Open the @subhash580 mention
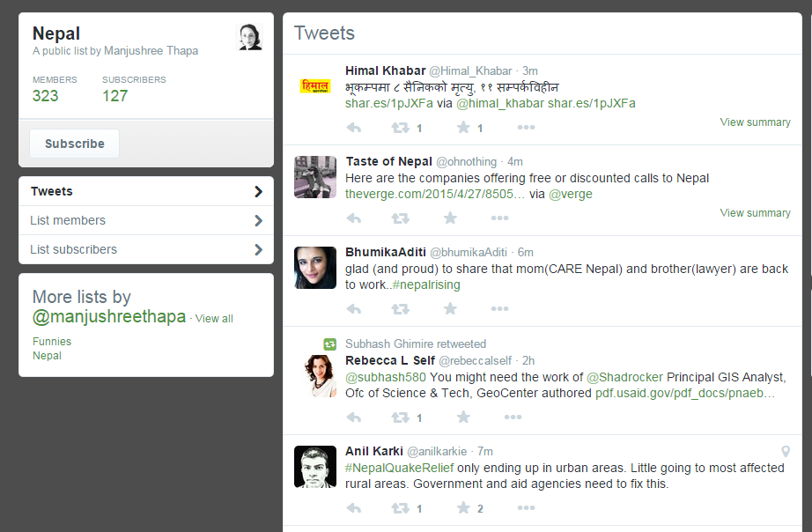Viewport: 812px width, 532px height. [386, 377]
